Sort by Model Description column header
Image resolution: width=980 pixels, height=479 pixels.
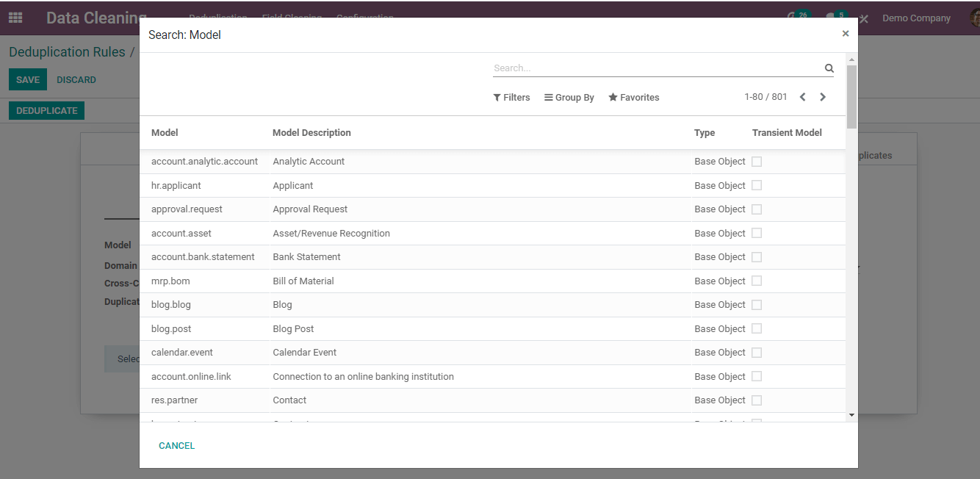pyautogui.click(x=311, y=133)
